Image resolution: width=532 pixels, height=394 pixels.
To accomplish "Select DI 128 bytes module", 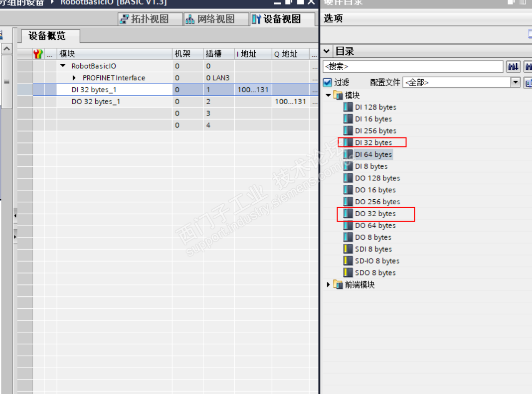I will (375, 107).
